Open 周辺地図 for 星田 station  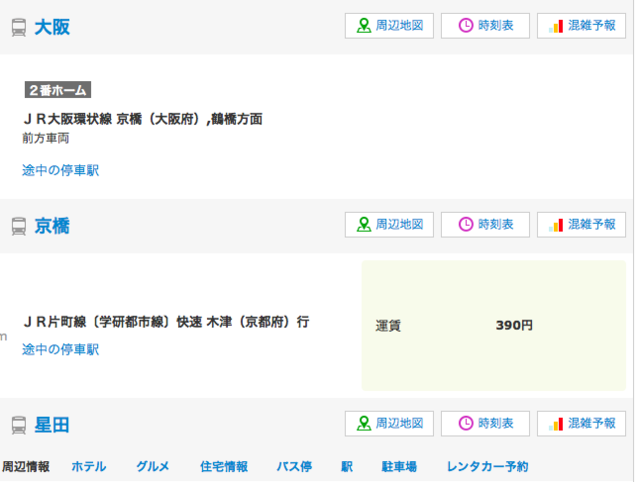[389, 423]
